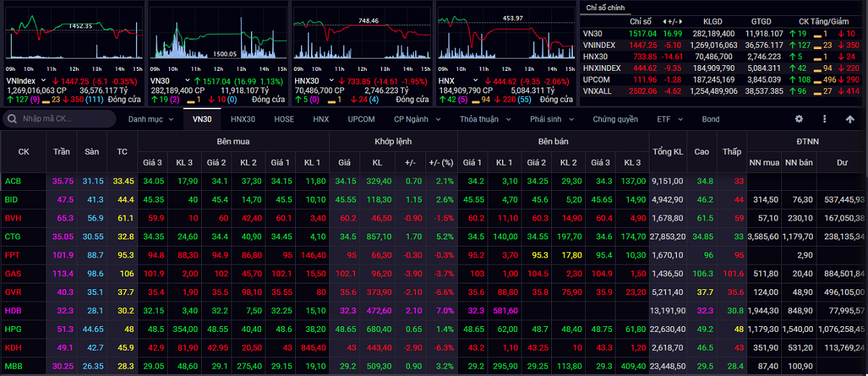Click CTG total volume 27,853,20
This screenshot has height=376, width=868.
[x=667, y=236]
